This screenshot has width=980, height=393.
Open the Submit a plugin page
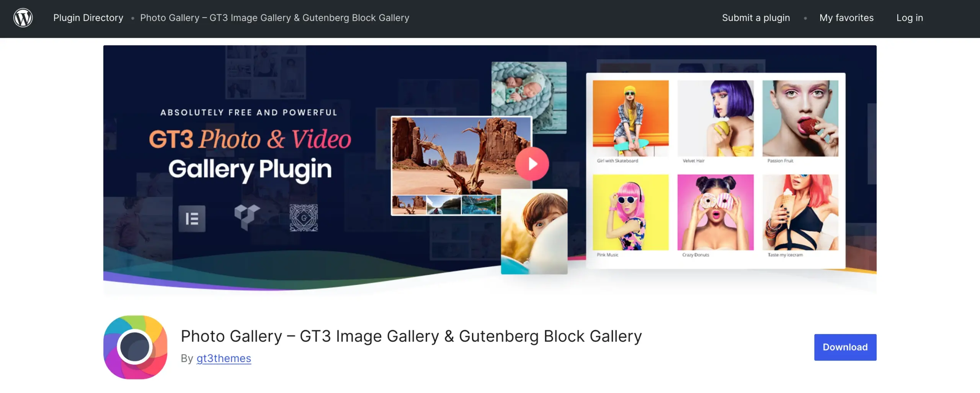click(756, 18)
